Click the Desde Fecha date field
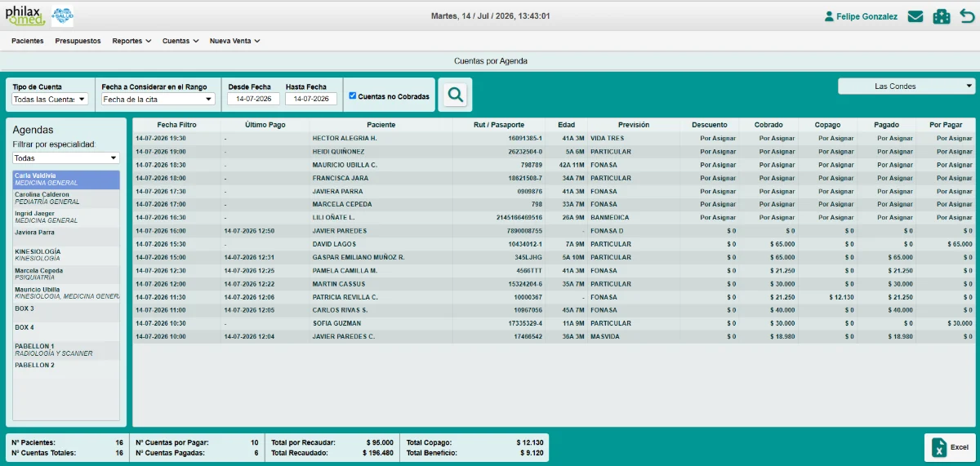 (x=253, y=99)
